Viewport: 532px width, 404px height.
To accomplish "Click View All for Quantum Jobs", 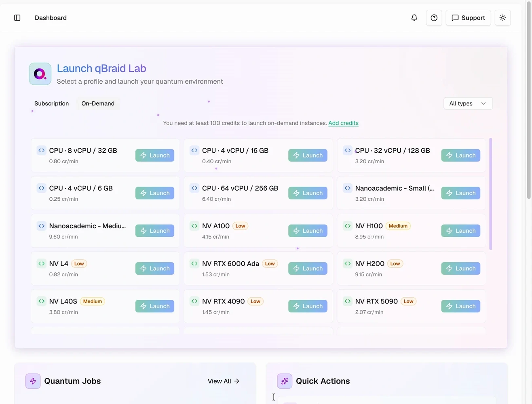I will tap(224, 381).
